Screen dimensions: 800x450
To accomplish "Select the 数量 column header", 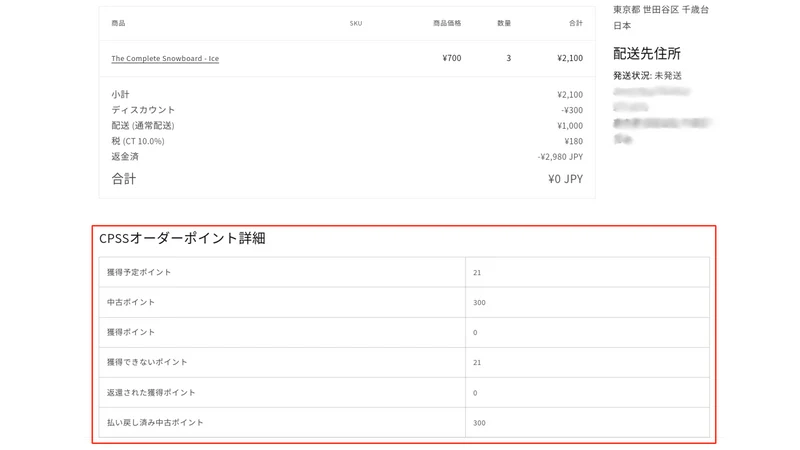I will (504, 23).
